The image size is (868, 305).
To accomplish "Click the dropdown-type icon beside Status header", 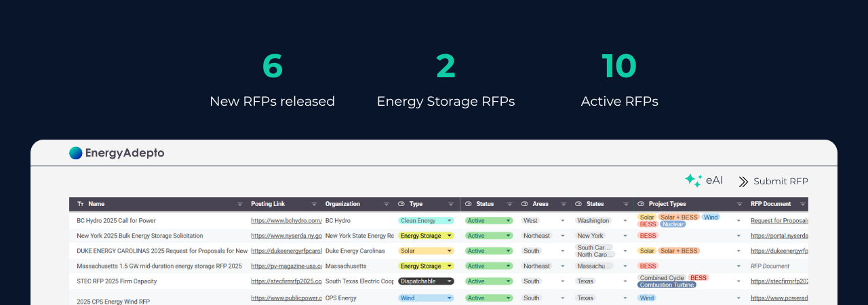I will [x=469, y=204].
